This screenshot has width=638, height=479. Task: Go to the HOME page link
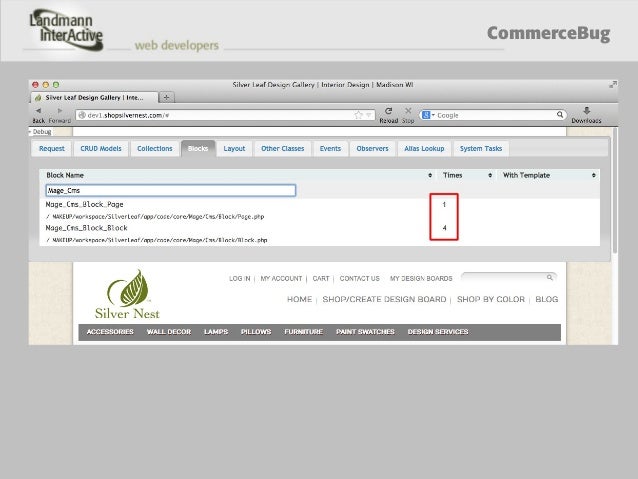(x=299, y=299)
